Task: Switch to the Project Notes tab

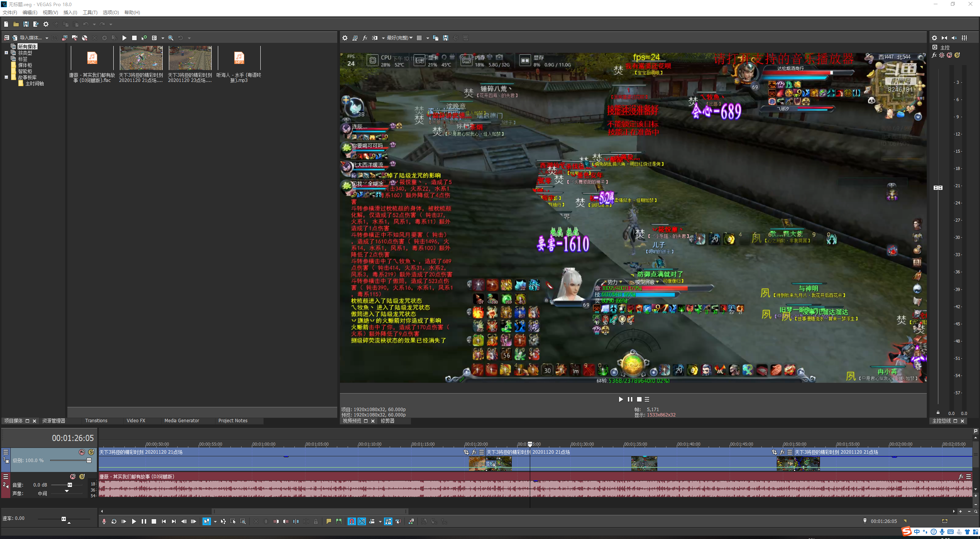Action: [233, 421]
